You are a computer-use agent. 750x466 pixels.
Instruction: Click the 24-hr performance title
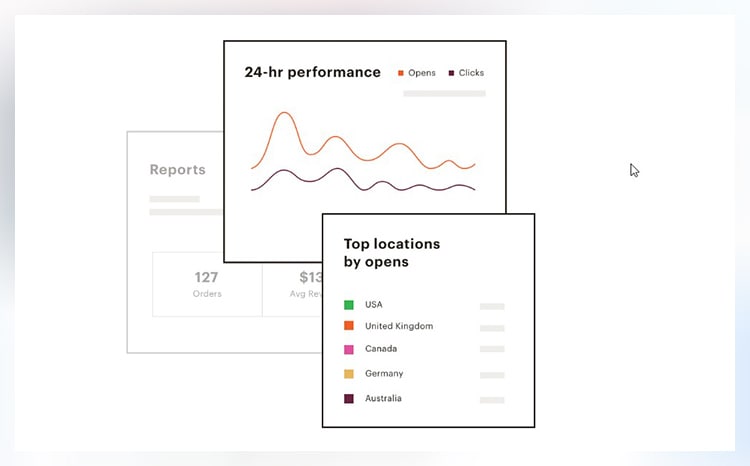[x=312, y=72]
